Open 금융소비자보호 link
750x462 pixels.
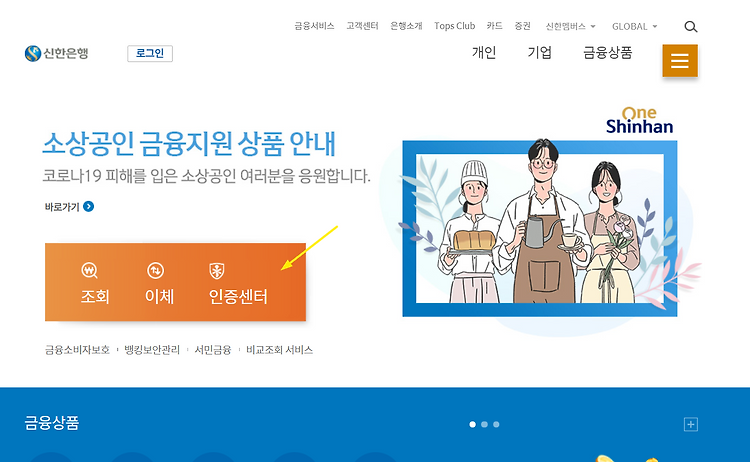click(x=77, y=350)
